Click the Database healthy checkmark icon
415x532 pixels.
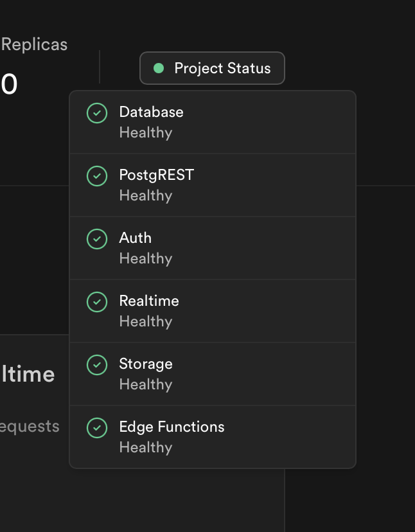coord(97,113)
